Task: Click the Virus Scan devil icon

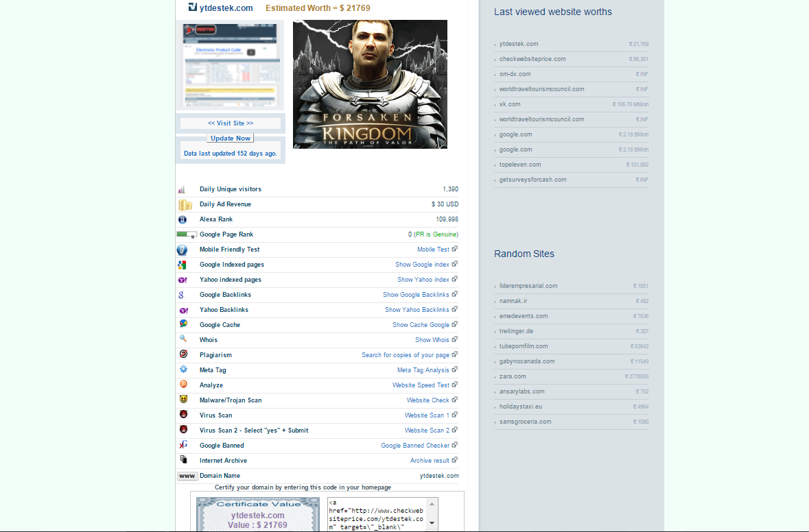Action: coord(183,414)
